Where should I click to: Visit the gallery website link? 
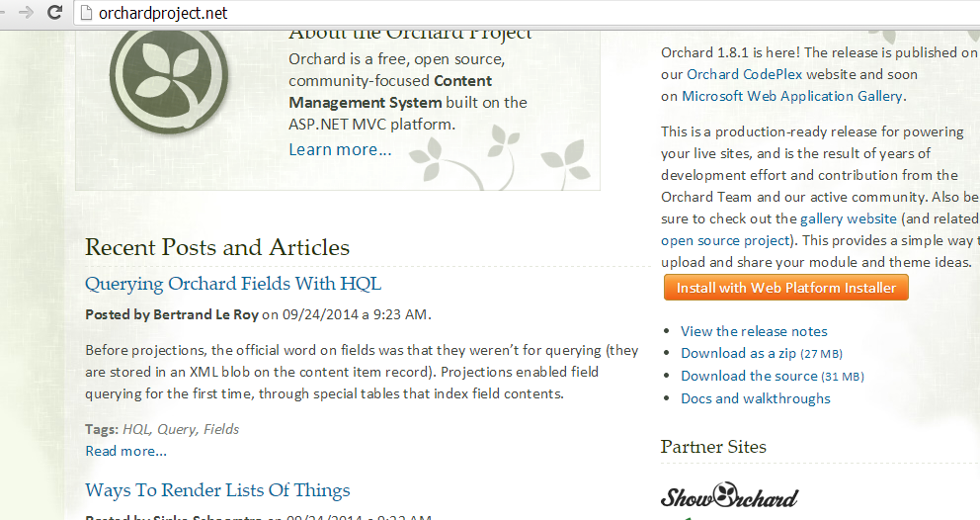(849, 219)
